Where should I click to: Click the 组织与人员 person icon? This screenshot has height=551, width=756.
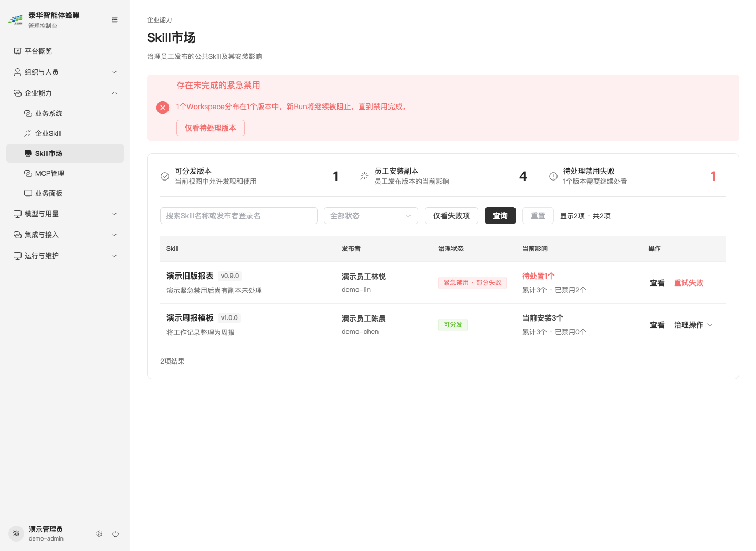tap(17, 72)
